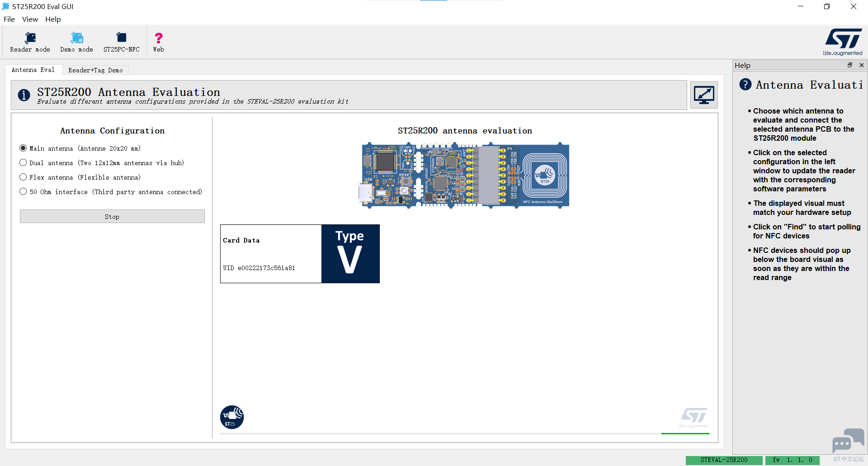The image size is (868, 466).
Task: Click the UID e00222173c561a81 text
Action: [x=259, y=268]
